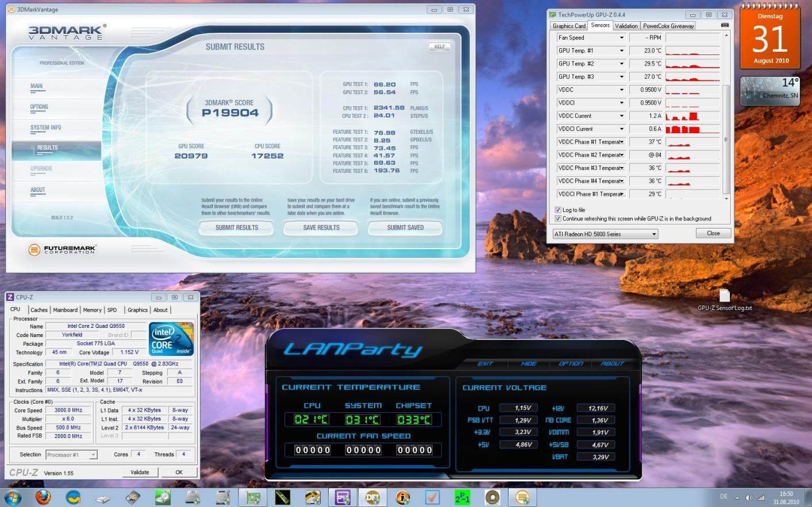812x507 pixels.
Task: Click LANParty About button
Action: click(x=612, y=363)
